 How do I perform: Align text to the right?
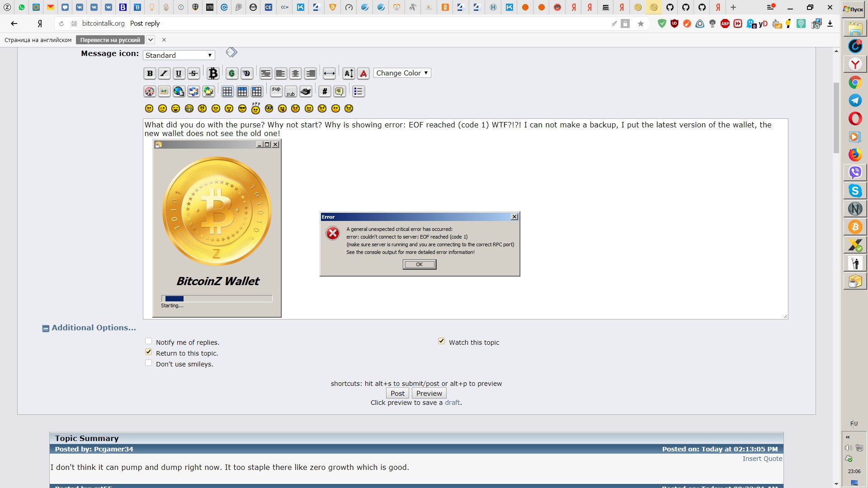tap(310, 73)
